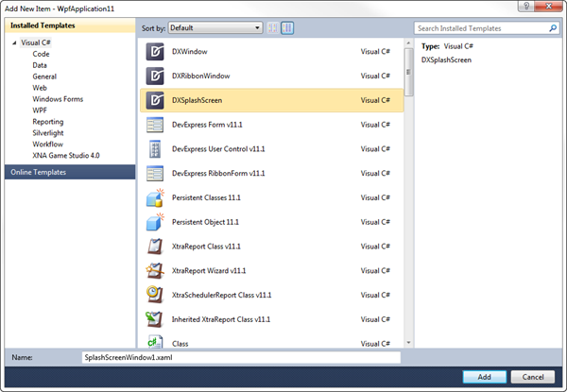Click the DXRibbonWindow template name
Viewport: 567px width, 392px height.
point(200,76)
